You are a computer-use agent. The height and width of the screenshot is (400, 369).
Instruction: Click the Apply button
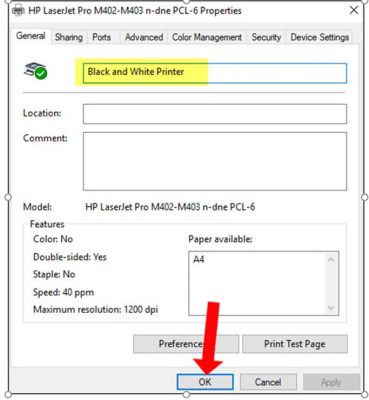point(331,382)
